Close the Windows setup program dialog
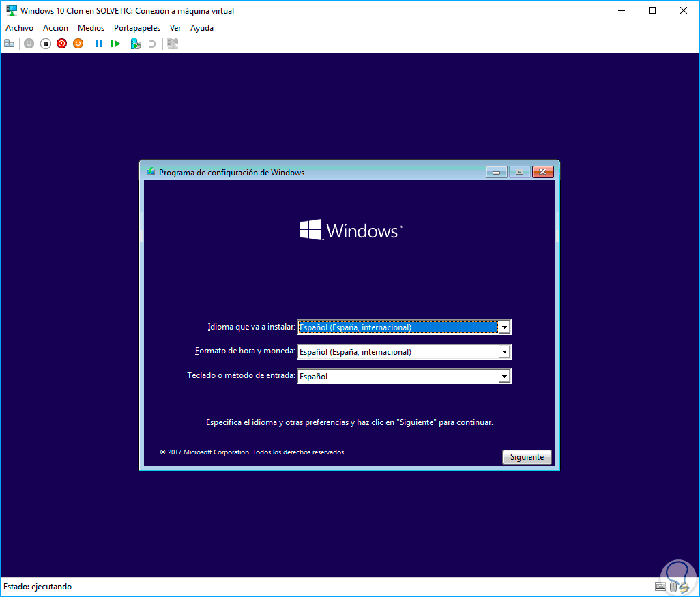 (x=543, y=172)
